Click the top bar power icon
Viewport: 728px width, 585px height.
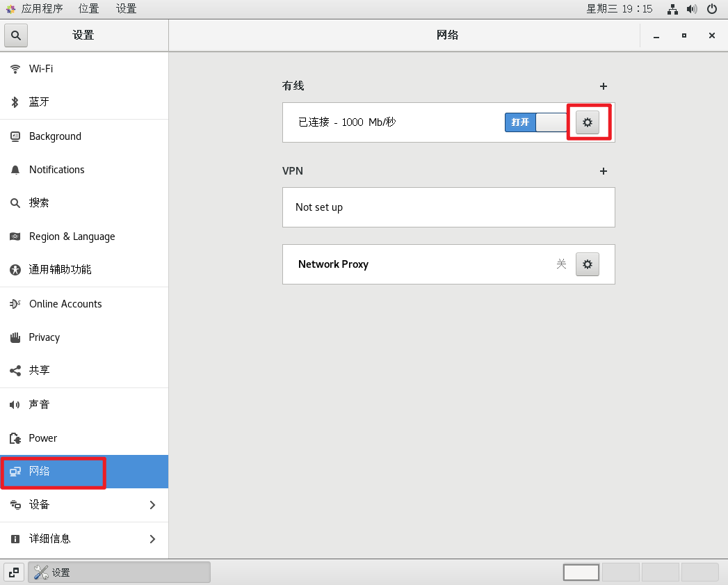tap(712, 9)
